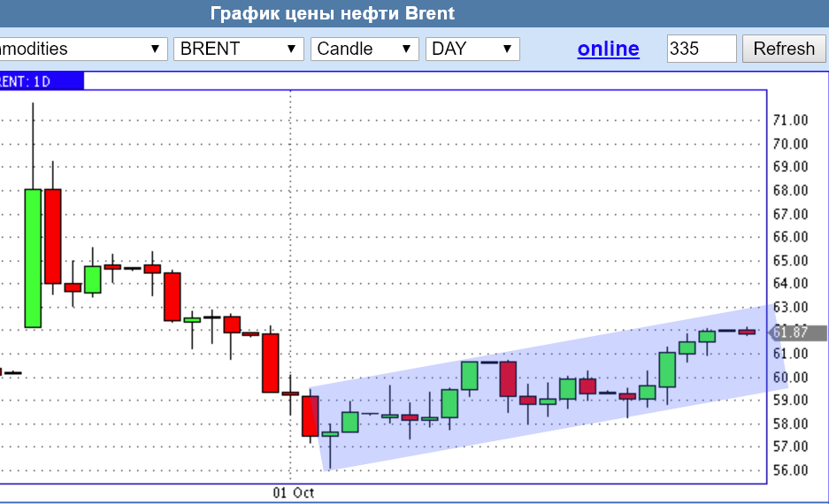
Task: Expand the BRENT instrument dropdown
Action: coord(238,49)
